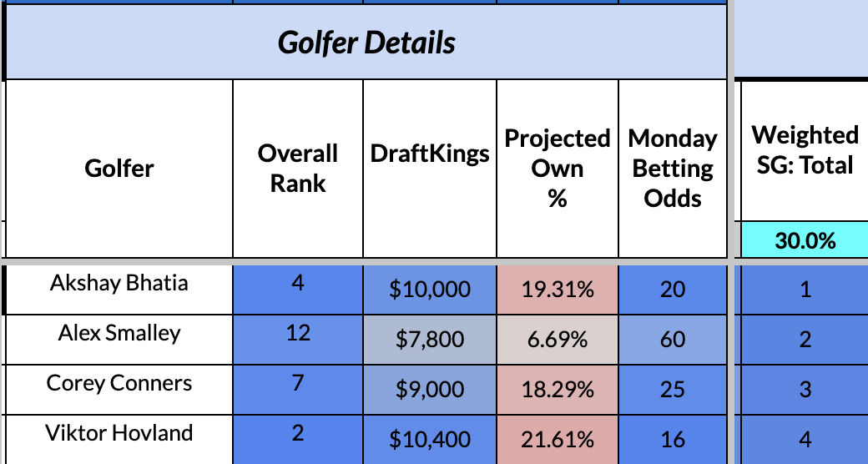The height and width of the screenshot is (464, 868).
Task: Click the DraftKings column header
Action: click(x=430, y=154)
